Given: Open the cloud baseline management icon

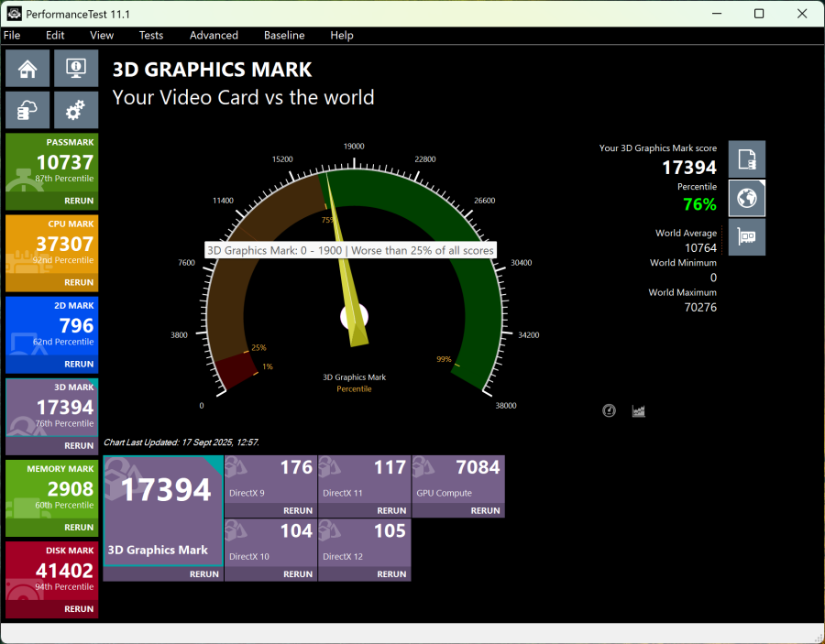Looking at the screenshot, I should pyautogui.click(x=27, y=110).
